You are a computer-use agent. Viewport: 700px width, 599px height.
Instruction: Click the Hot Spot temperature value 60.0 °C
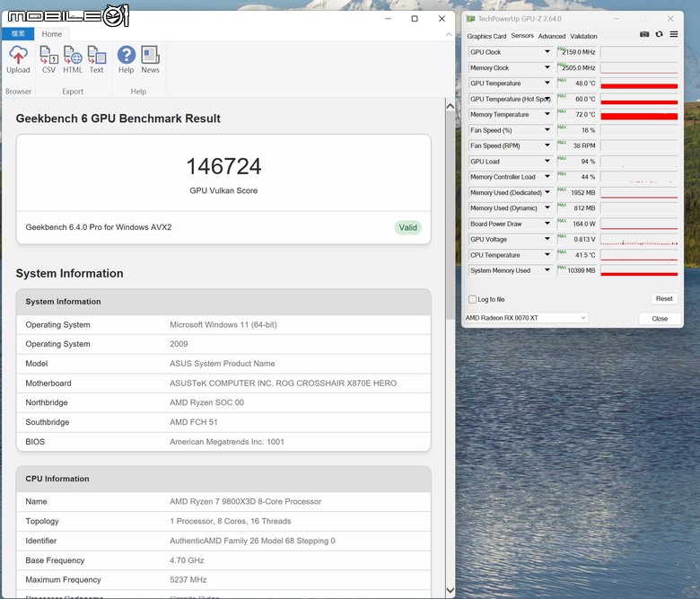[585, 99]
